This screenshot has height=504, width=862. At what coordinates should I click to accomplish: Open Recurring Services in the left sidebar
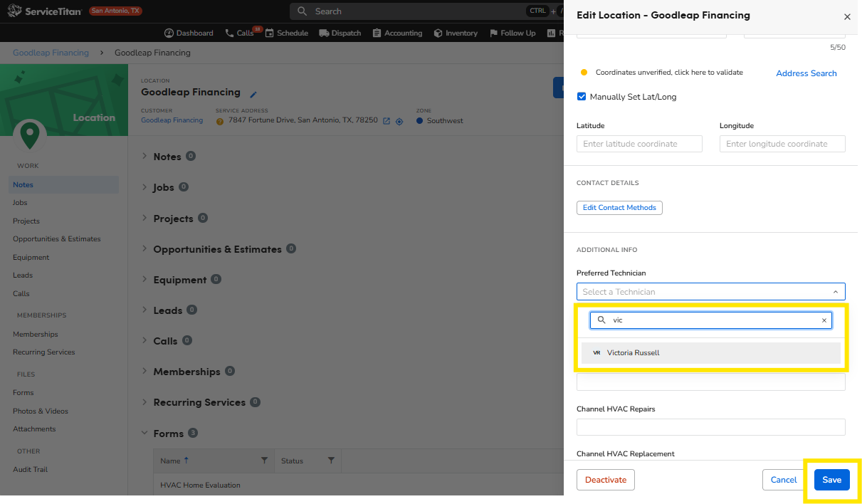(x=43, y=352)
